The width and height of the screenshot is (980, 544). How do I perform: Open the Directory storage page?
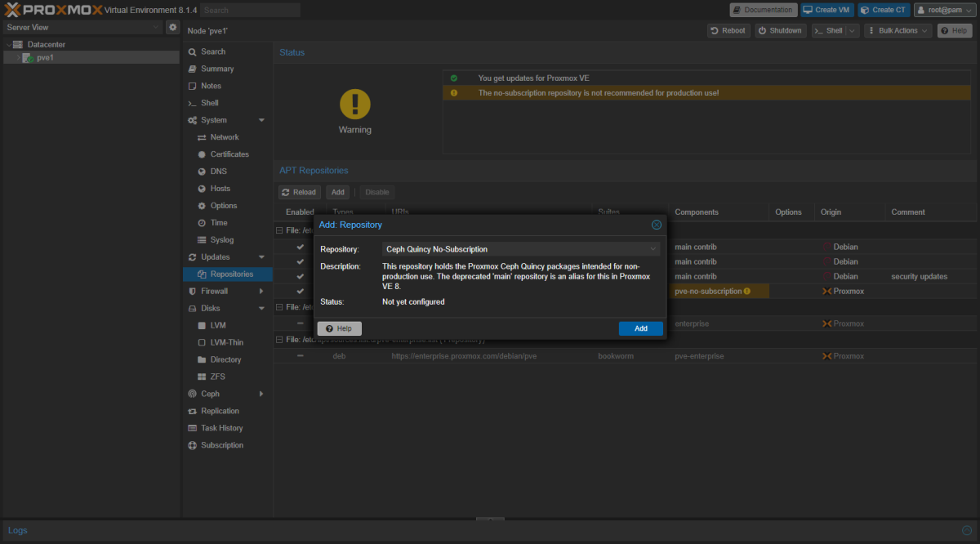227,359
